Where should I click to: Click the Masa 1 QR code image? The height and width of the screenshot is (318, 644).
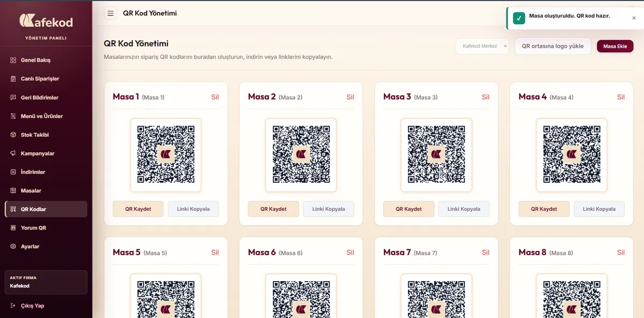pos(166,155)
